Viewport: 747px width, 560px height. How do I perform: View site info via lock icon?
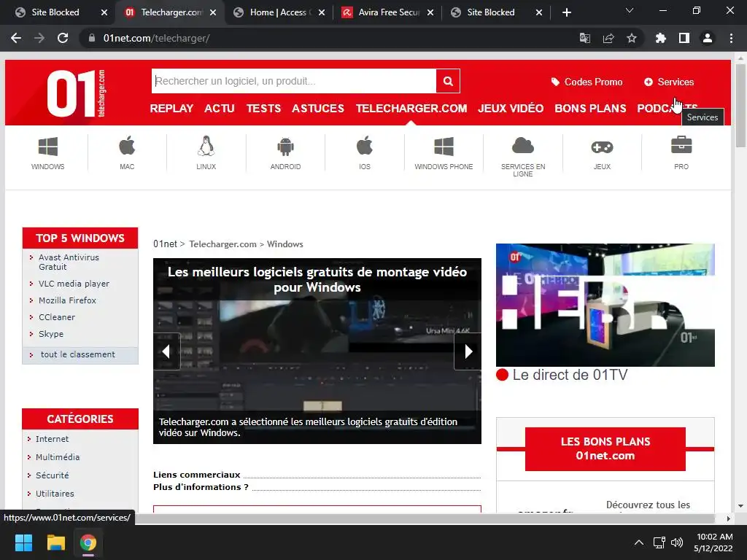(92, 38)
